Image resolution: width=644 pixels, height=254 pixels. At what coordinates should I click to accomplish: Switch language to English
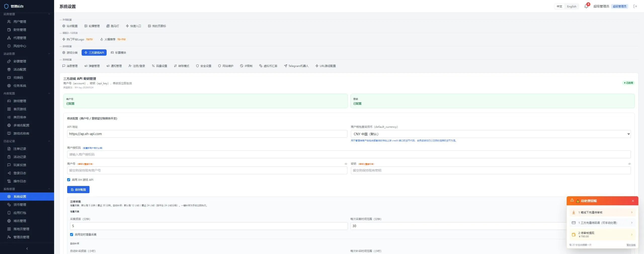pyautogui.click(x=572, y=6)
